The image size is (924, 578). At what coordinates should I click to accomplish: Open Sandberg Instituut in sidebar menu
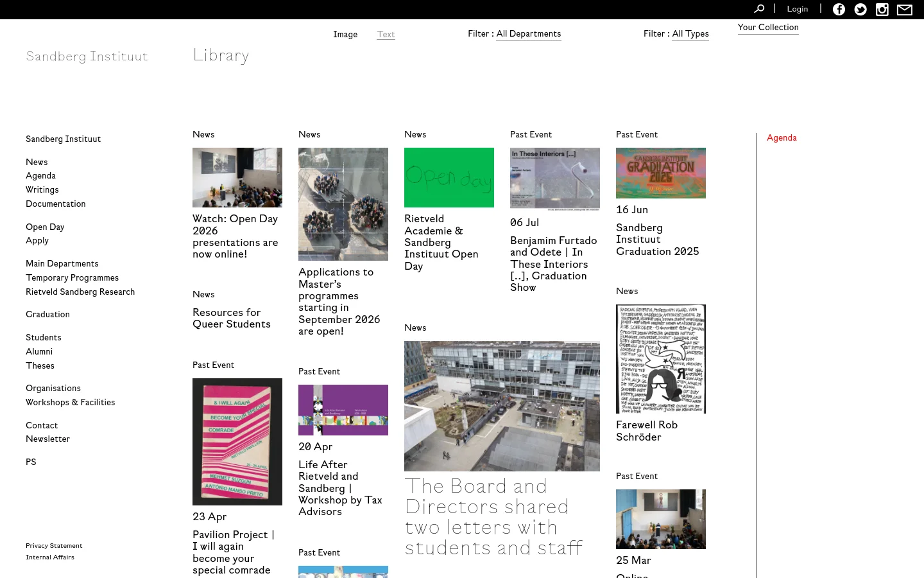click(63, 139)
